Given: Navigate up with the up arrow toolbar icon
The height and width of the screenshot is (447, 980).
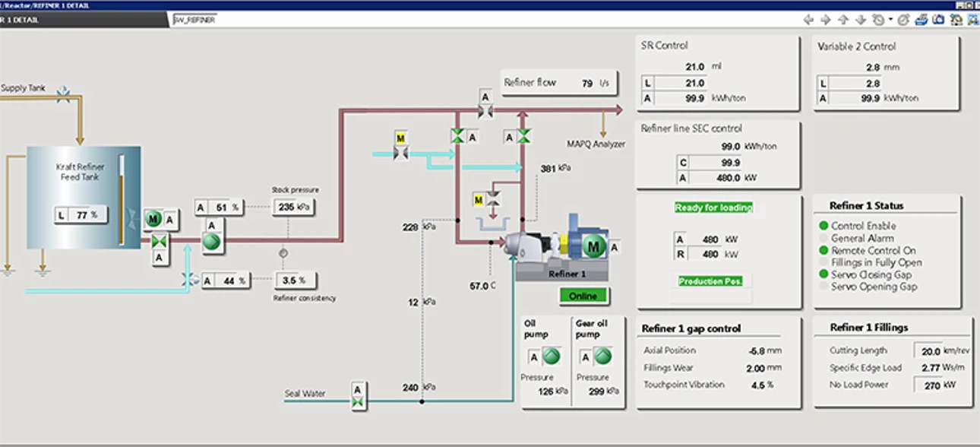Looking at the screenshot, I should click(843, 20).
